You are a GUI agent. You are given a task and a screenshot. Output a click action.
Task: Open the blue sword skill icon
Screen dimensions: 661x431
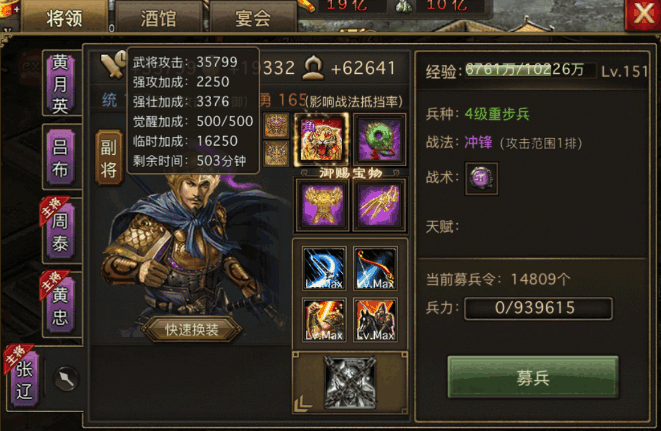(324, 268)
